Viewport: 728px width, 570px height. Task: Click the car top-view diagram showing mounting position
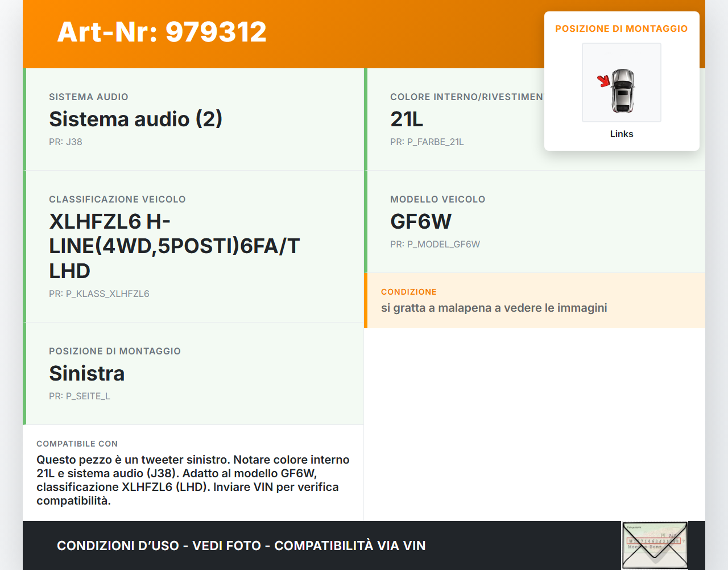tap(621, 82)
